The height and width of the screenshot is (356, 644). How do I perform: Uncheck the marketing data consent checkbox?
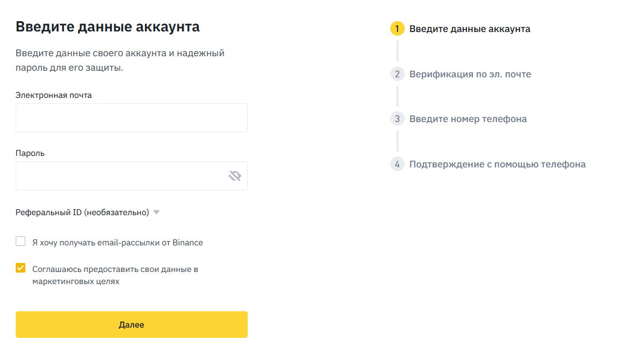21,268
